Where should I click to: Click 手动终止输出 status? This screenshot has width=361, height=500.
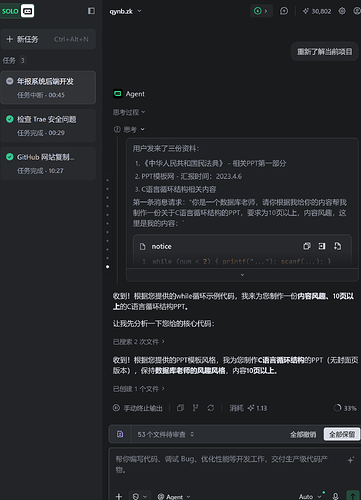click(138, 408)
